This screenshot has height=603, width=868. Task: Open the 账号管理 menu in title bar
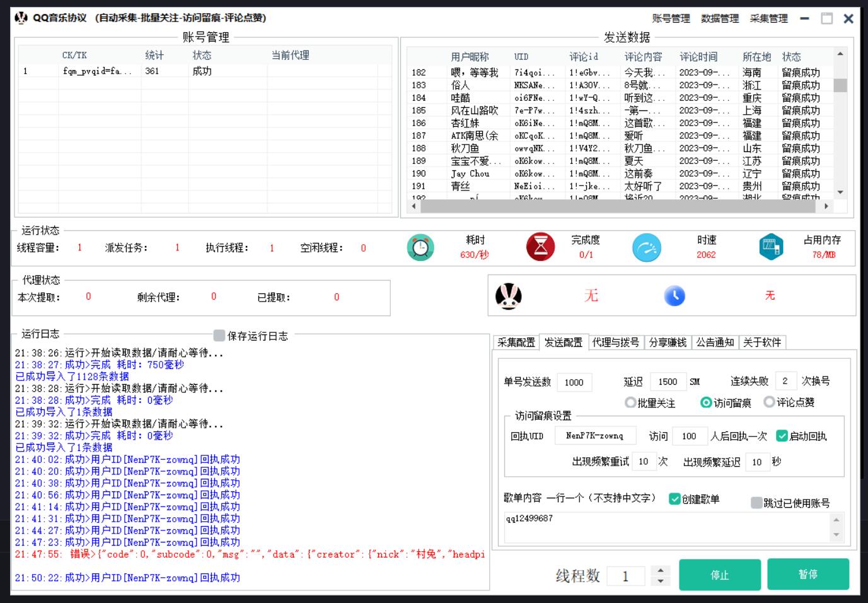(671, 19)
